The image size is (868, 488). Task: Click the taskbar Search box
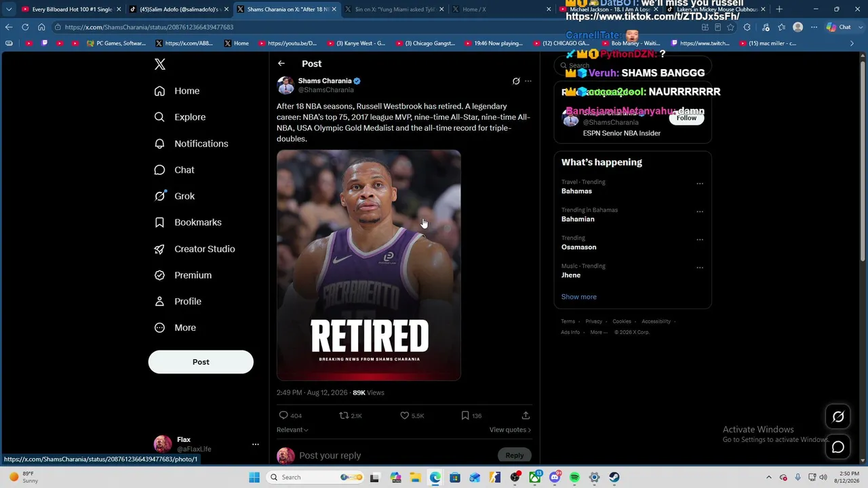point(316,477)
